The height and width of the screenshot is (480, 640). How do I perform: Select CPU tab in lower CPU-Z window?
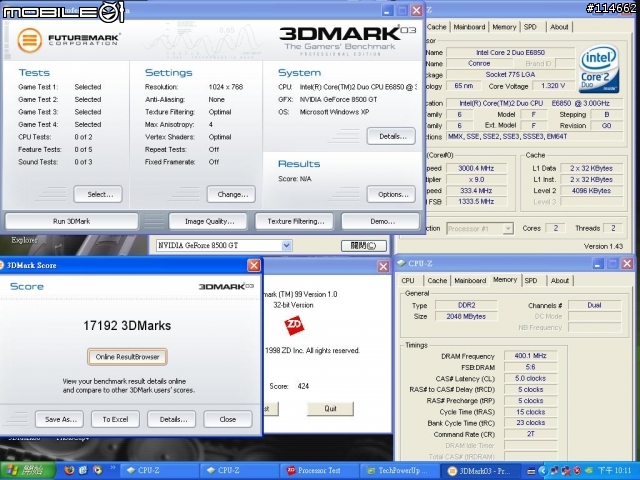408,281
